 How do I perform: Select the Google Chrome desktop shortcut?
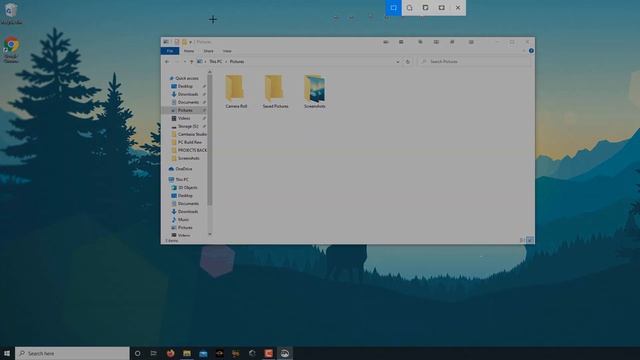point(11,50)
